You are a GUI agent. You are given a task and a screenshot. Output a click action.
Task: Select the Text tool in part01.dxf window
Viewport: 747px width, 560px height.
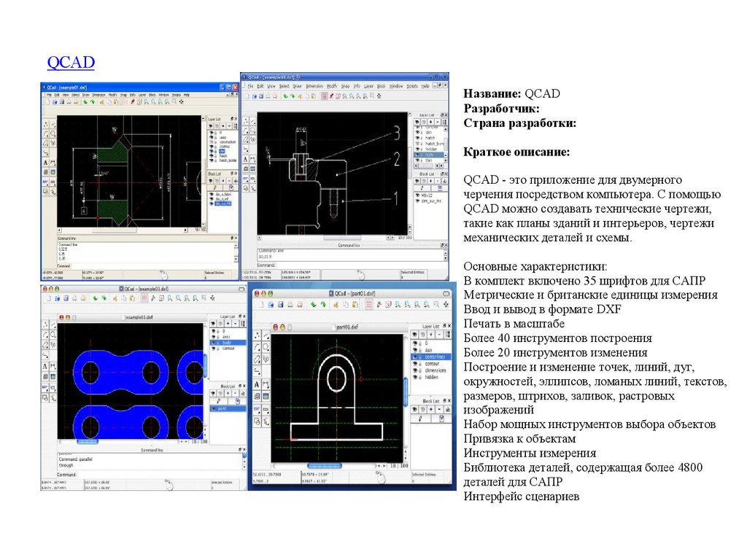coord(257,384)
